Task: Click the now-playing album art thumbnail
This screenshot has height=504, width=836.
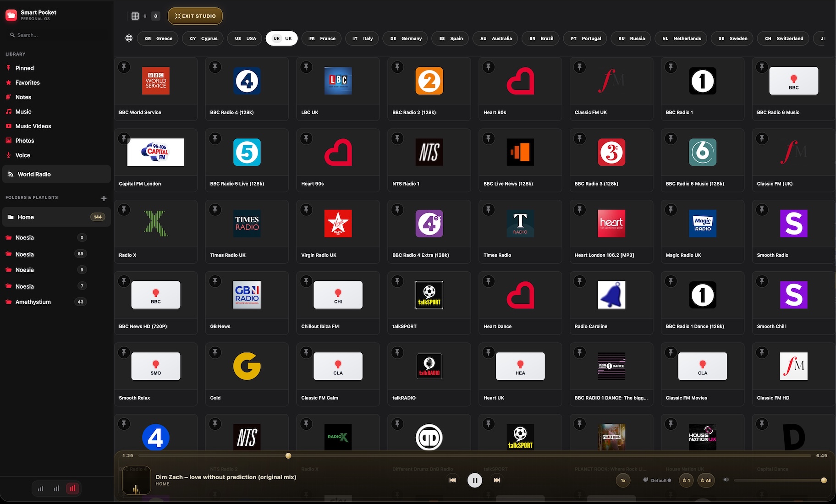Action: point(136,480)
